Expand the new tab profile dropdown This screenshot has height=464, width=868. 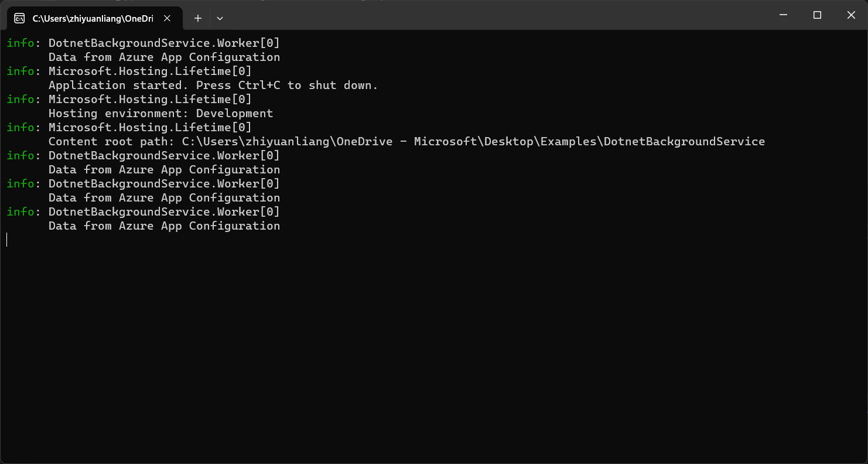[220, 18]
